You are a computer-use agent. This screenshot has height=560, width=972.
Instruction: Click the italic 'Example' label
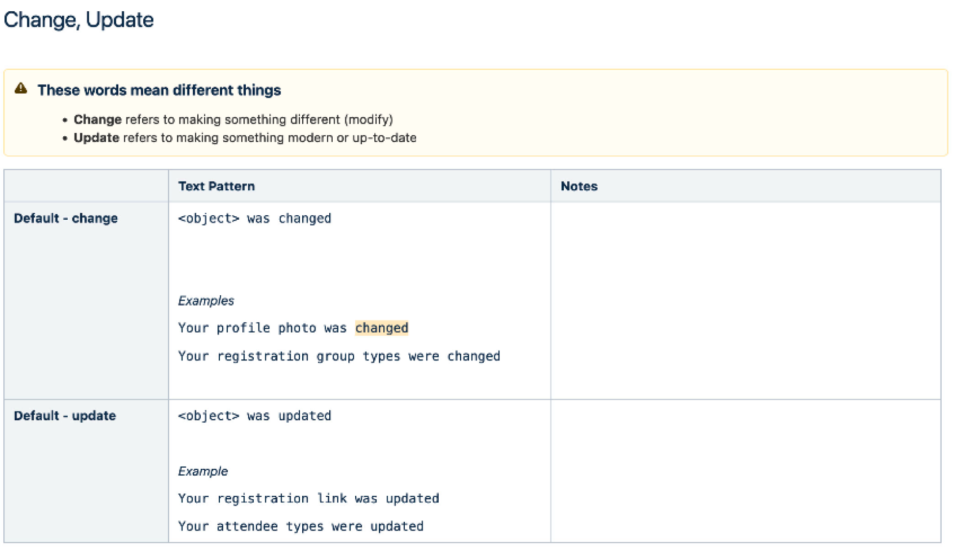click(x=203, y=471)
